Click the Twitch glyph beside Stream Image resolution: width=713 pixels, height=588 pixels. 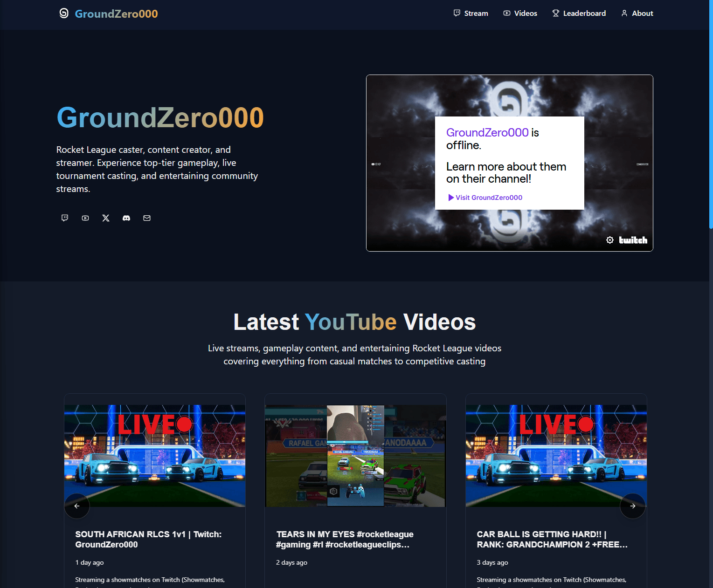[x=456, y=13]
